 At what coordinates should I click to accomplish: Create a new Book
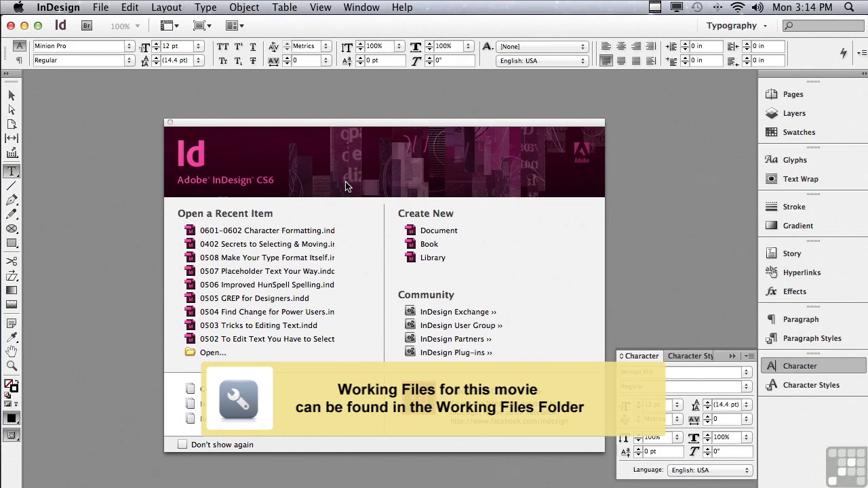click(429, 244)
